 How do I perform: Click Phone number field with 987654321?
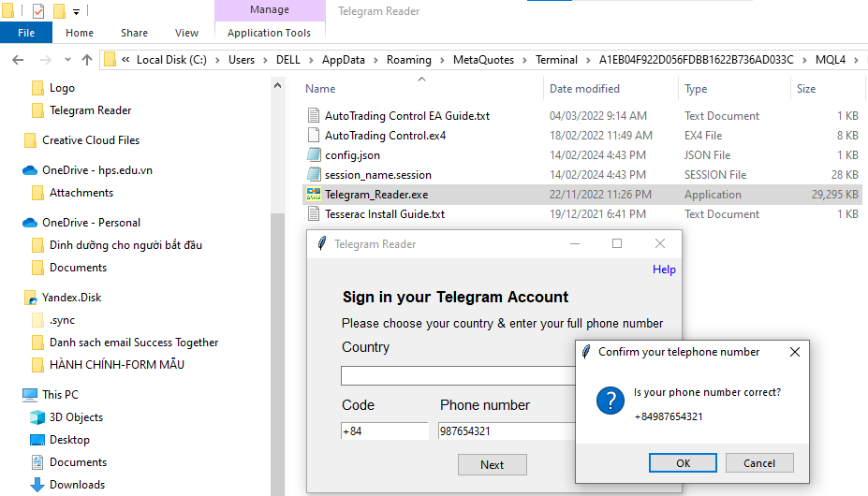point(507,430)
